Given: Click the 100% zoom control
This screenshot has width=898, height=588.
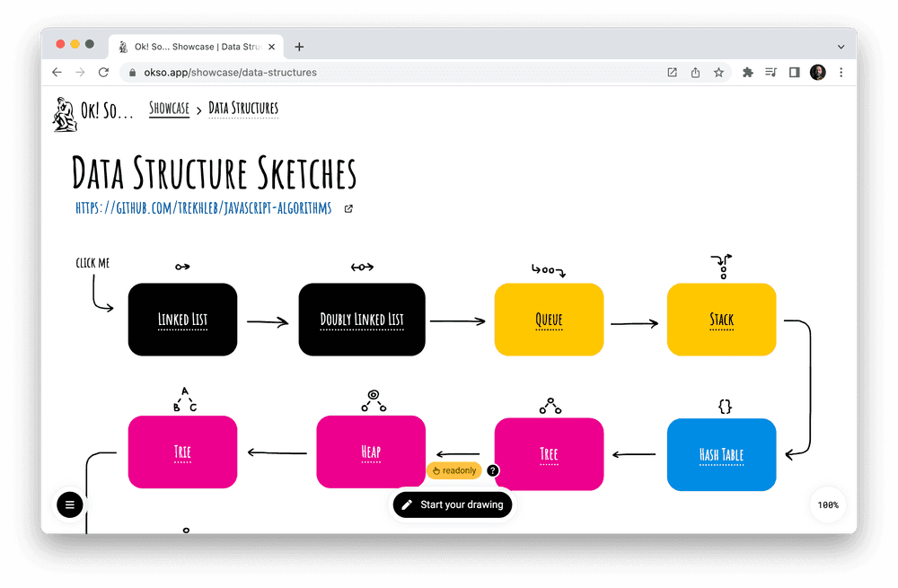Looking at the screenshot, I should (x=827, y=505).
